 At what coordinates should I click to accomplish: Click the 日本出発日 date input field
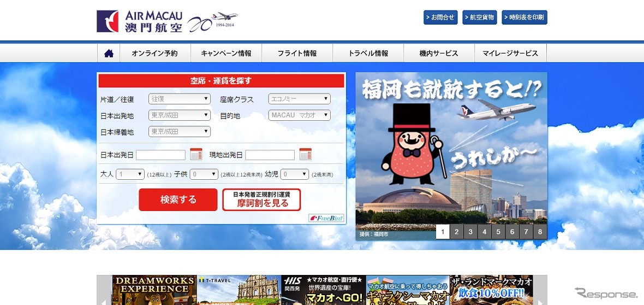tap(160, 155)
